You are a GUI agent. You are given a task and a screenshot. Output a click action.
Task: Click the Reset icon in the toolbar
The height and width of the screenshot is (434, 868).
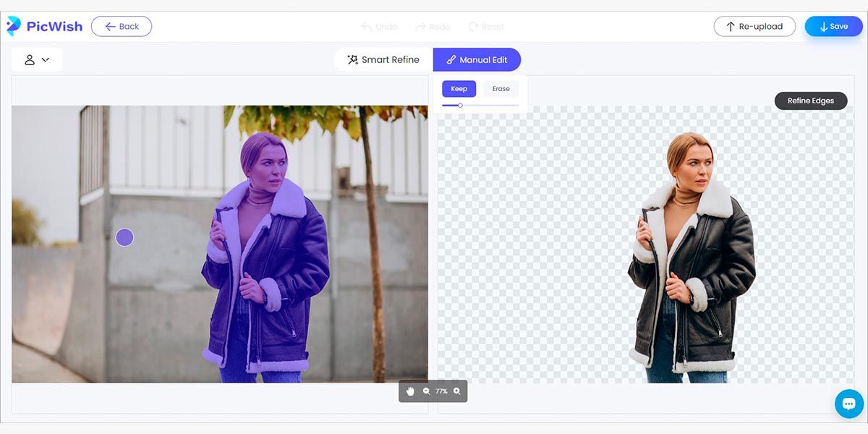472,26
